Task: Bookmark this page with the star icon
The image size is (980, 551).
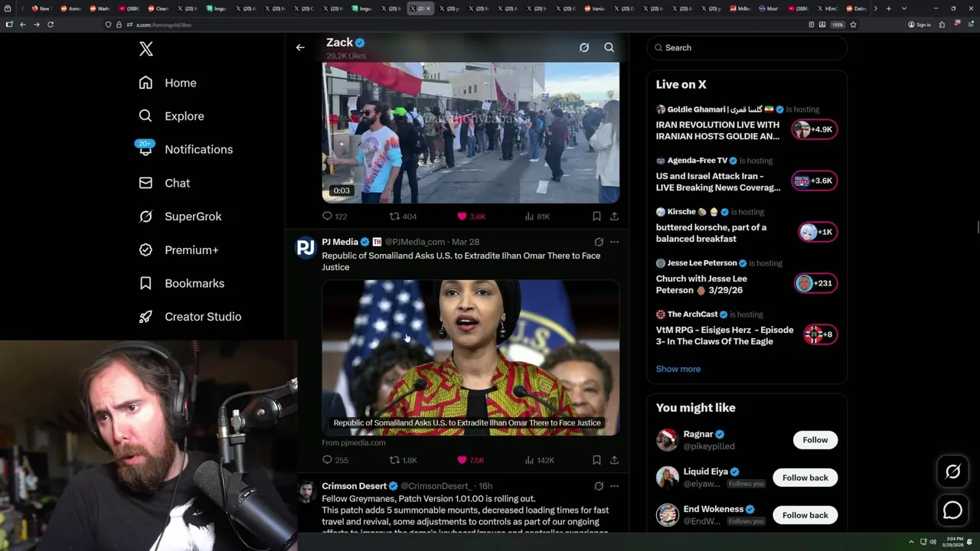Action: point(853,24)
